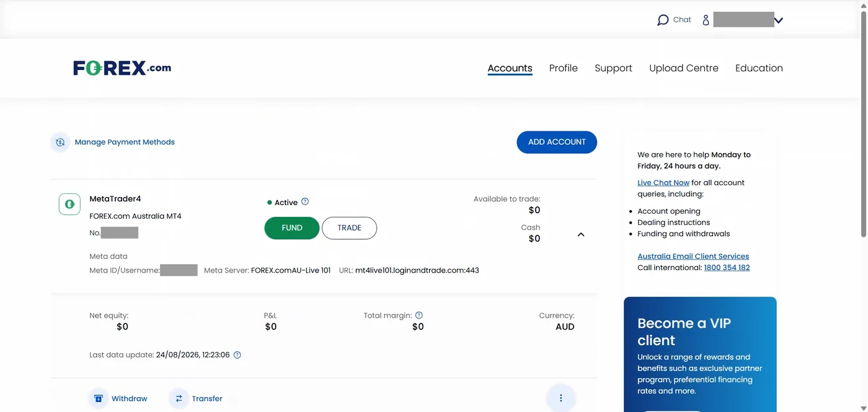Open the three-dot more options menu

click(x=561, y=398)
